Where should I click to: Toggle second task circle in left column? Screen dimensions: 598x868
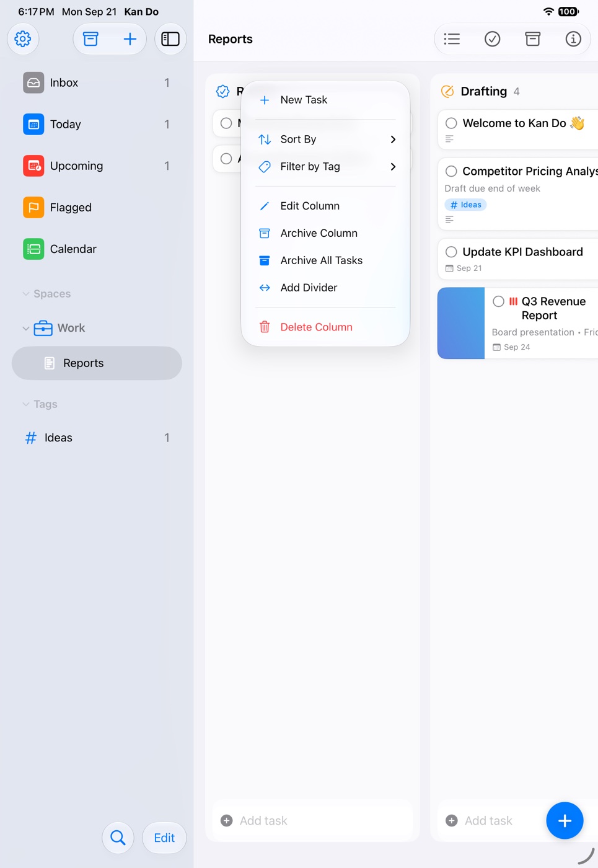[226, 159]
